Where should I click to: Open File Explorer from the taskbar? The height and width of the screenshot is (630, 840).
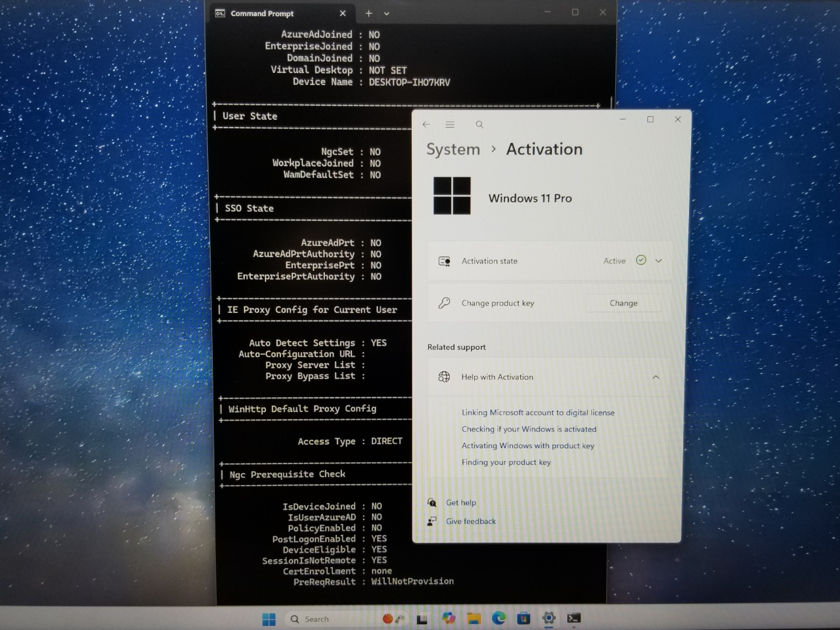[x=474, y=618]
